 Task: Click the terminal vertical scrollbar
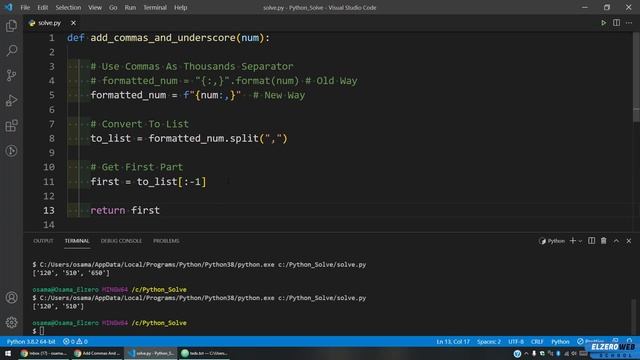pos(633,316)
